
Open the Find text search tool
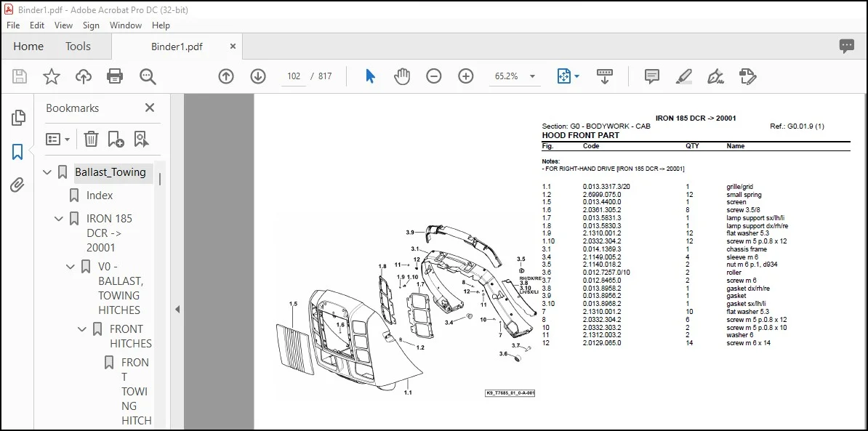click(148, 76)
